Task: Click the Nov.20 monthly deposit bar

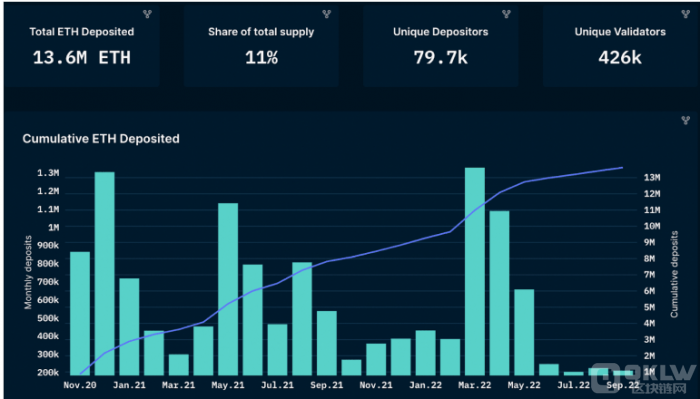Action: coord(80,313)
